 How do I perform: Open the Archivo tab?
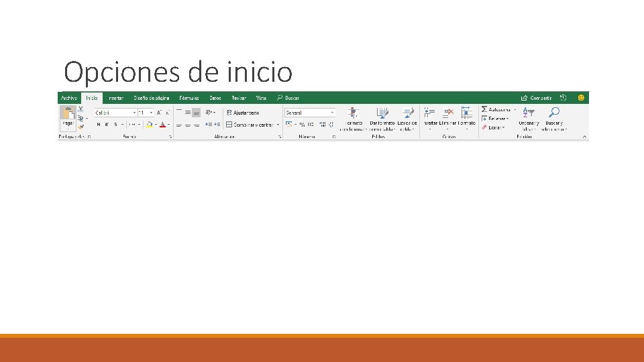[x=69, y=98]
